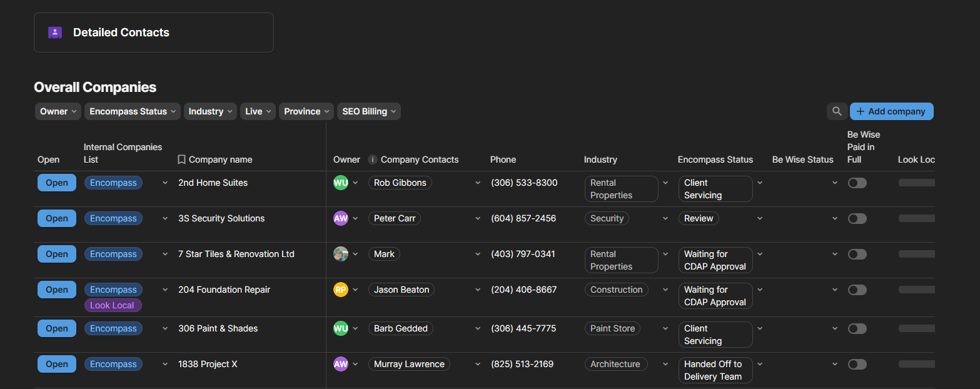Click the search magnifier icon

[837, 111]
